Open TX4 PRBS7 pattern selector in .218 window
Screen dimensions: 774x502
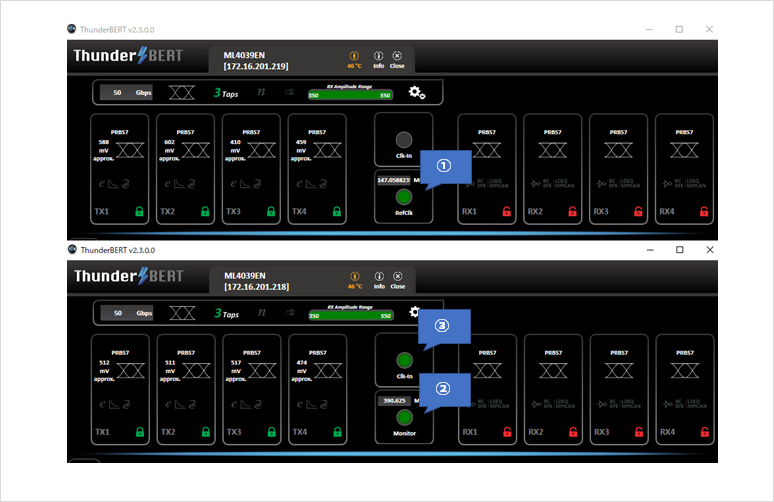(x=318, y=353)
